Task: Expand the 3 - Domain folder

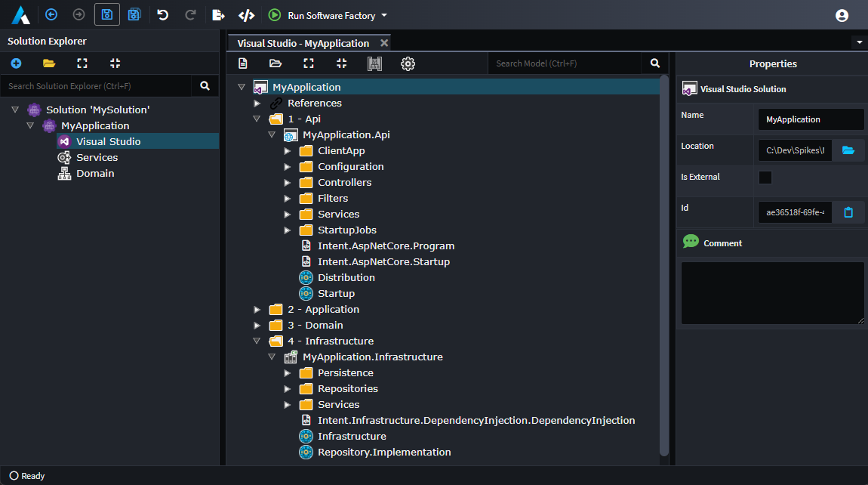Action: pos(257,326)
